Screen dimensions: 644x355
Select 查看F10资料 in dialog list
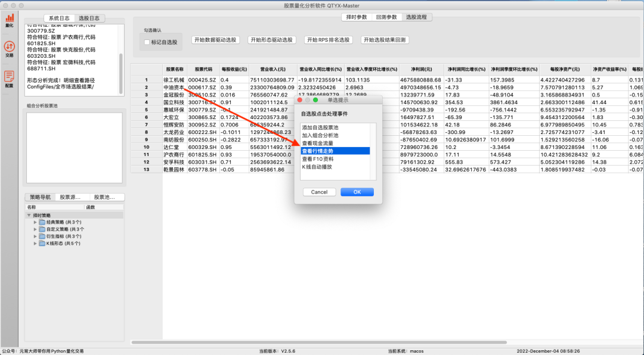pyautogui.click(x=335, y=159)
